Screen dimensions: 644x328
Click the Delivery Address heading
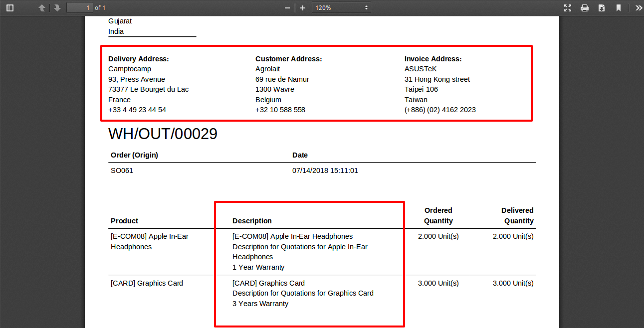[139, 59]
